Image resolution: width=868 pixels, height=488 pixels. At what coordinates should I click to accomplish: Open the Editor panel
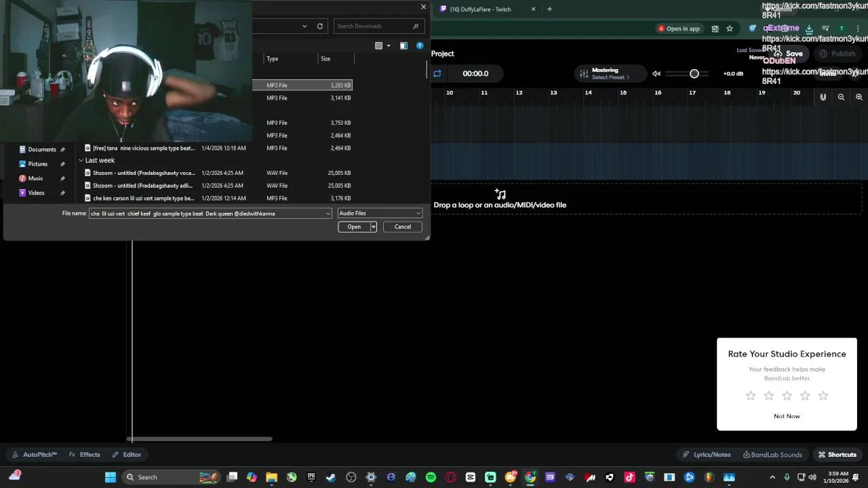(x=127, y=455)
